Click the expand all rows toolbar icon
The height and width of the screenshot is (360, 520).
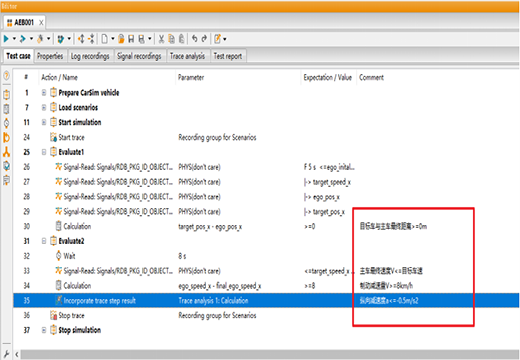(x=81, y=39)
